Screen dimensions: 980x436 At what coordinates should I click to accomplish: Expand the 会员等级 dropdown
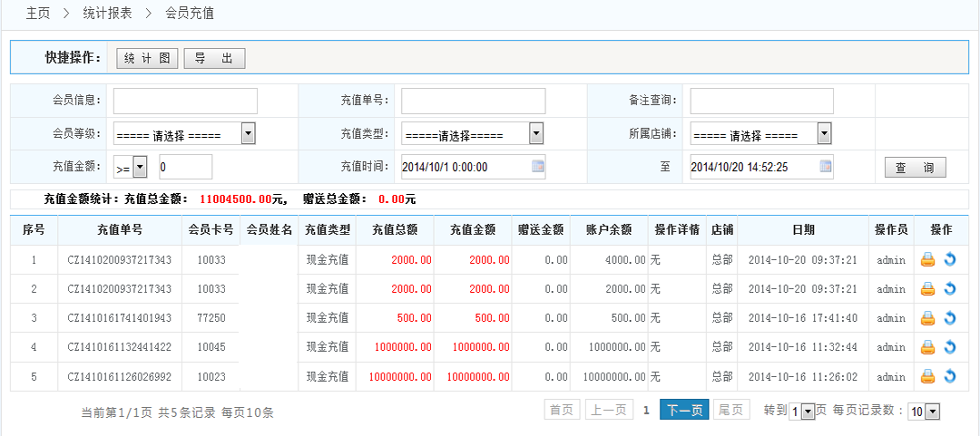click(248, 134)
